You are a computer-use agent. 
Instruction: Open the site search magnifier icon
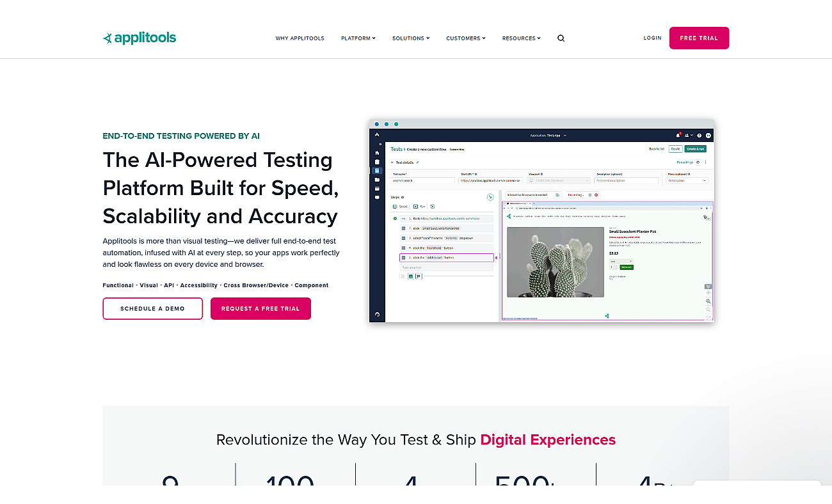coord(561,38)
